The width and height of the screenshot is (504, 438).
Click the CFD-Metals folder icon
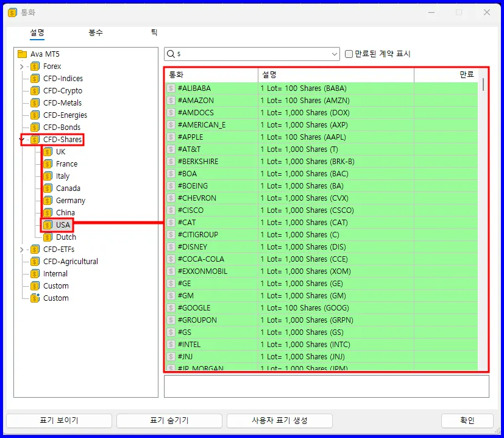pos(35,103)
